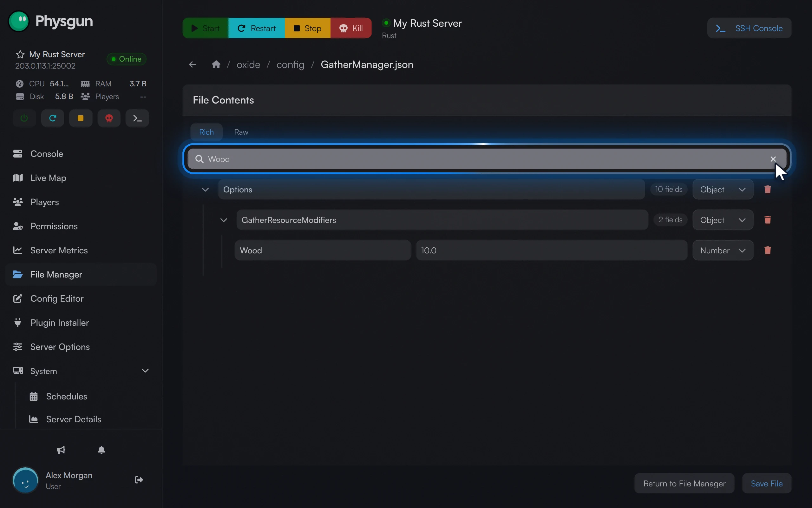The height and width of the screenshot is (508, 812).
Task: Delete the Options object row
Action: click(768, 190)
